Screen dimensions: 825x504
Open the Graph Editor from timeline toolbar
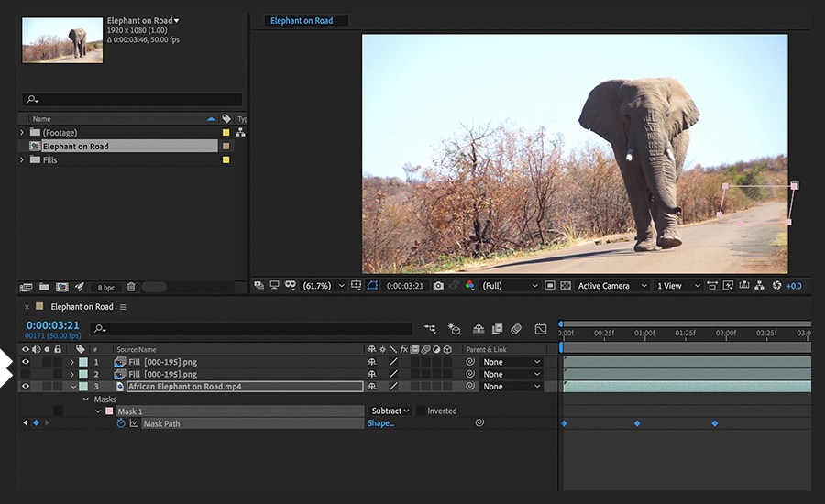click(541, 328)
